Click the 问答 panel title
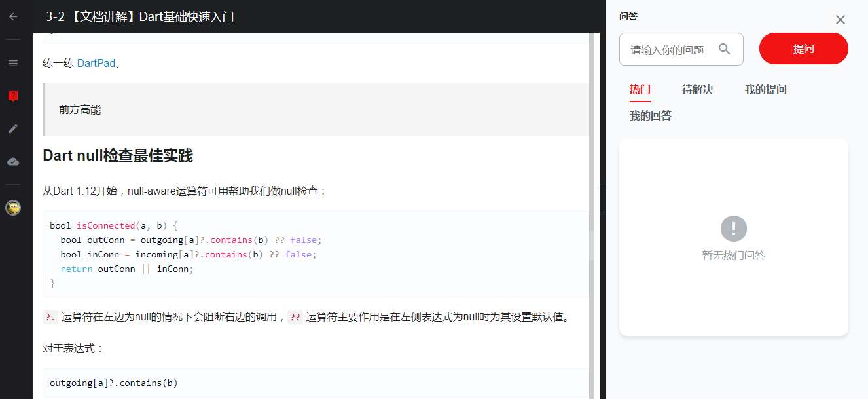The image size is (868, 399). coord(628,16)
